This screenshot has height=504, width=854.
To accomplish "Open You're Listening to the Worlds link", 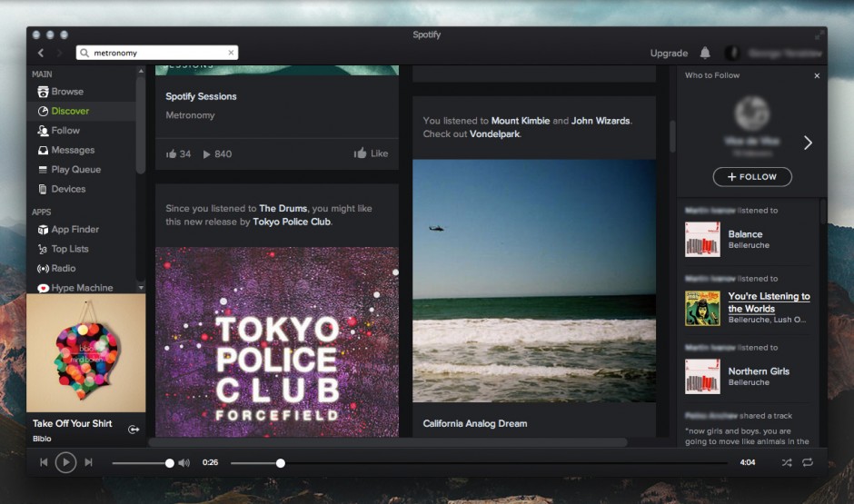I will [769, 302].
